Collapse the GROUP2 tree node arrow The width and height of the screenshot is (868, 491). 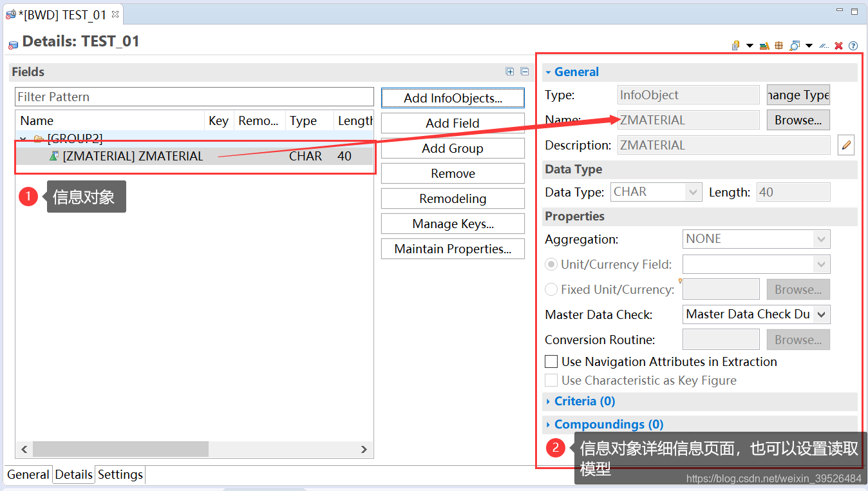point(23,139)
